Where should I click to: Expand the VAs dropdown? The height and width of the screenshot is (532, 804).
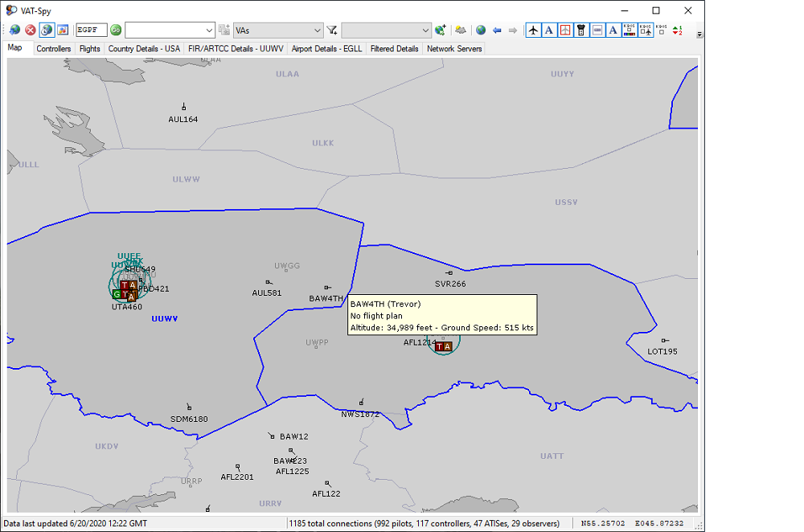(x=318, y=31)
